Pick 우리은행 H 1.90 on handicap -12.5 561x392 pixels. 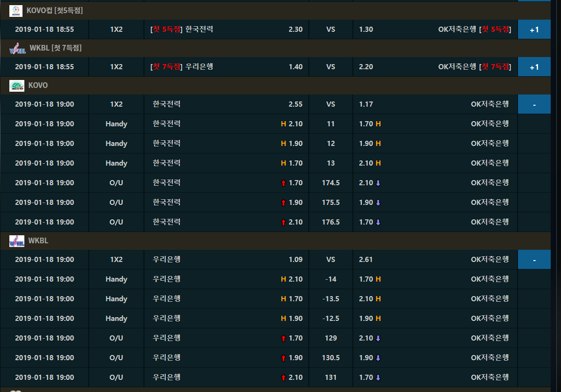coord(227,319)
